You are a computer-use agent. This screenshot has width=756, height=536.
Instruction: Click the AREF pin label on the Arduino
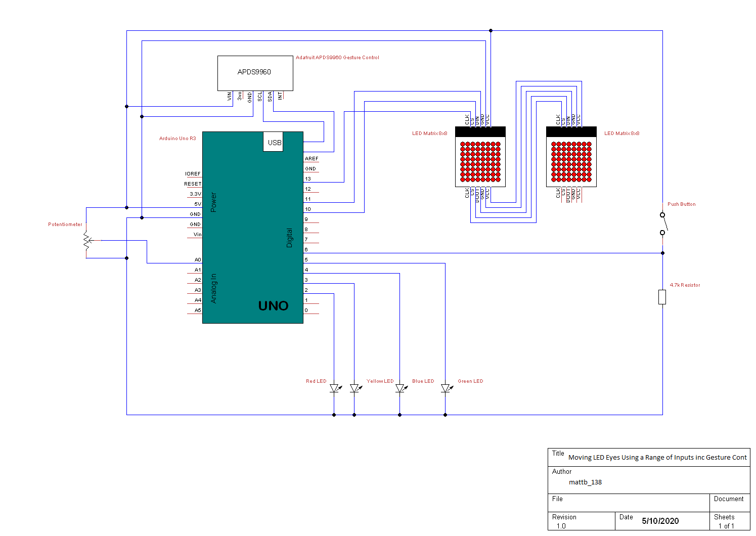310,158
